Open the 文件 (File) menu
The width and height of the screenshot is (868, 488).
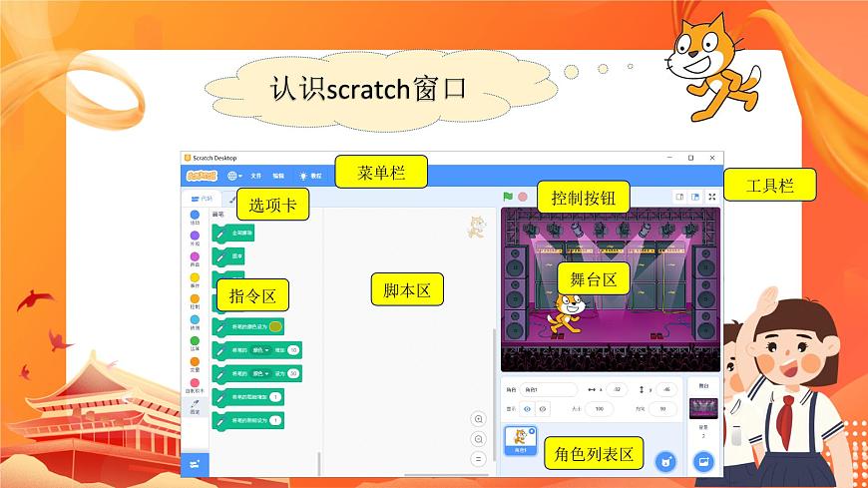click(255, 176)
